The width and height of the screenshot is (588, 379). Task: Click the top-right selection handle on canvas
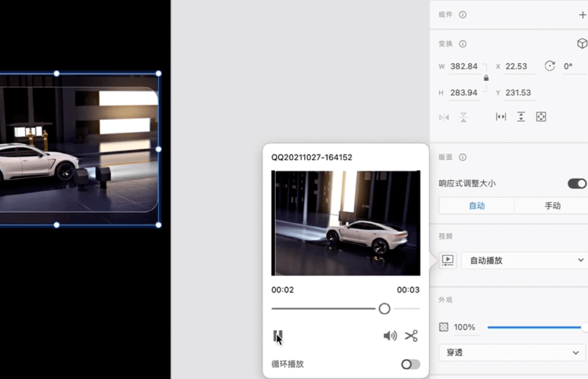pyautogui.click(x=159, y=74)
